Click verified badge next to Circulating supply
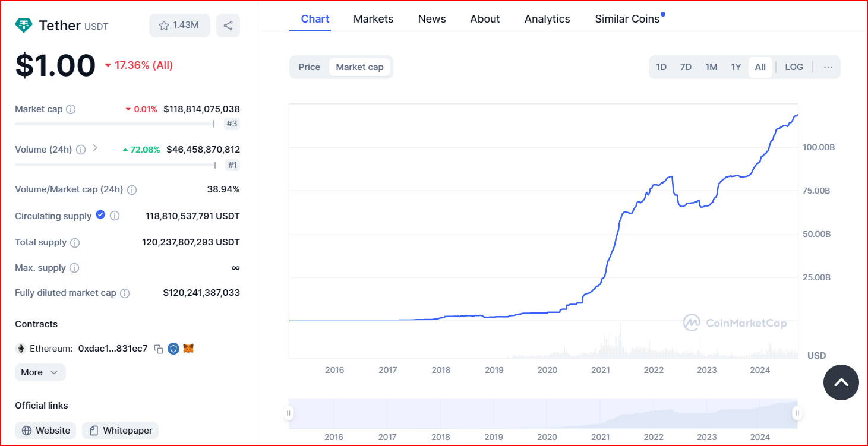Screen dimensions: 868x446 point(100,215)
